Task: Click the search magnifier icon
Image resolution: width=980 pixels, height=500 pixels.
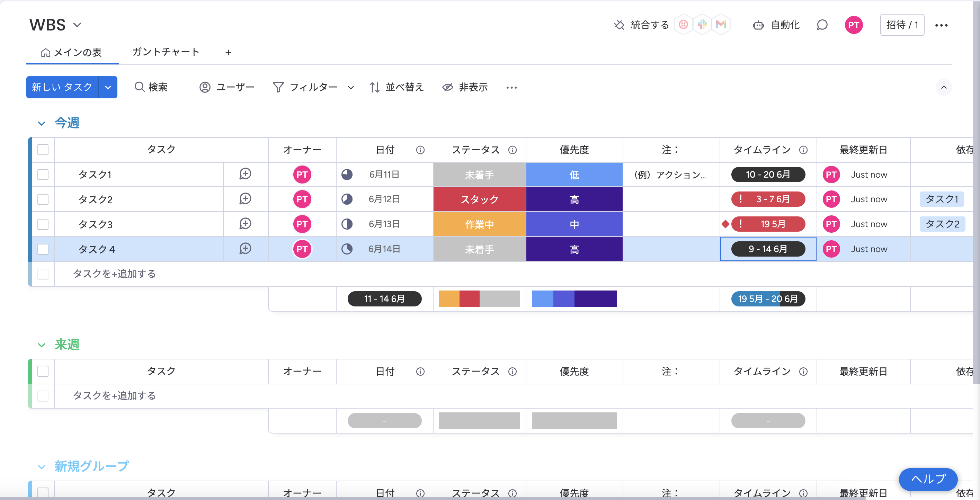Action: (x=139, y=87)
